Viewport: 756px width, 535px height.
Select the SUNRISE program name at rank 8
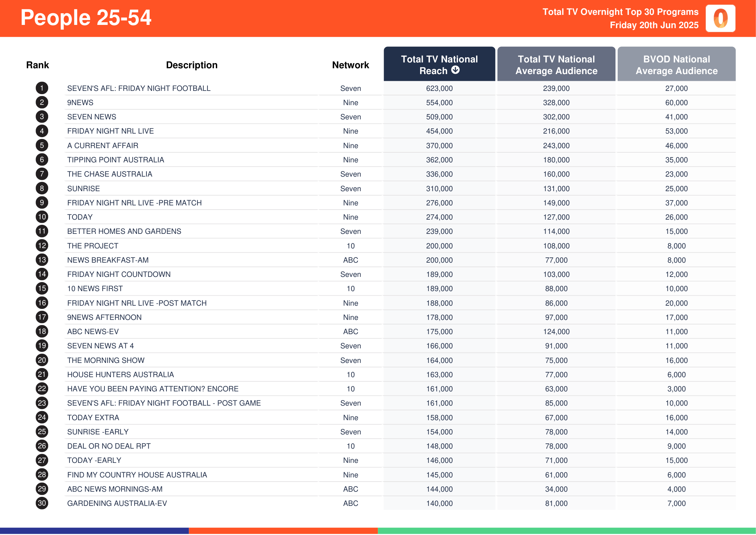coord(83,189)
